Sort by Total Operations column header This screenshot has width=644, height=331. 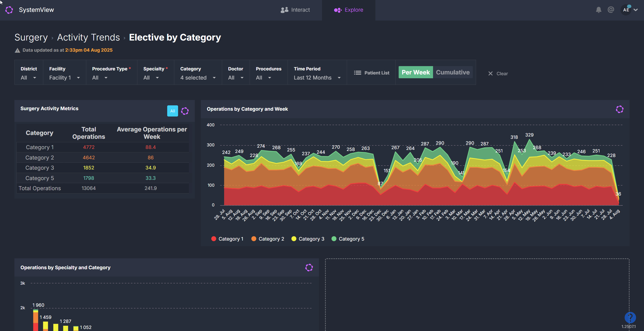point(89,133)
